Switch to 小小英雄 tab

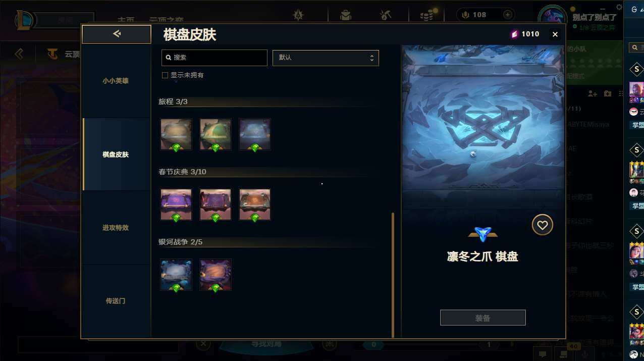[116, 81]
